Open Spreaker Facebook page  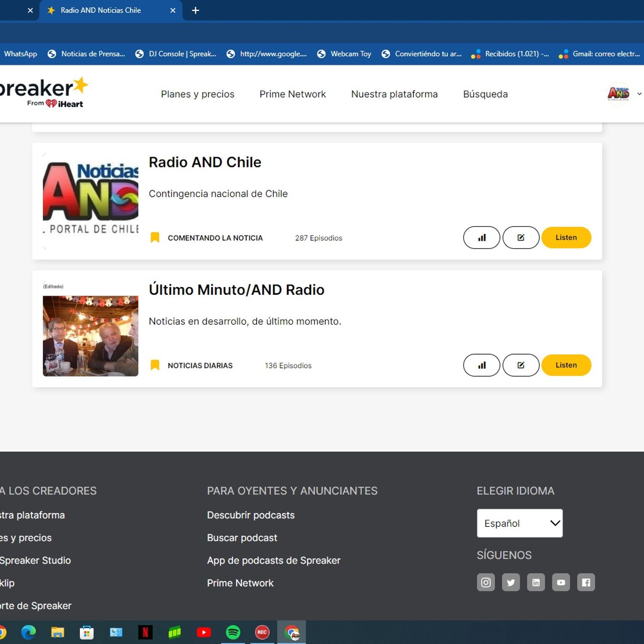(586, 582)
